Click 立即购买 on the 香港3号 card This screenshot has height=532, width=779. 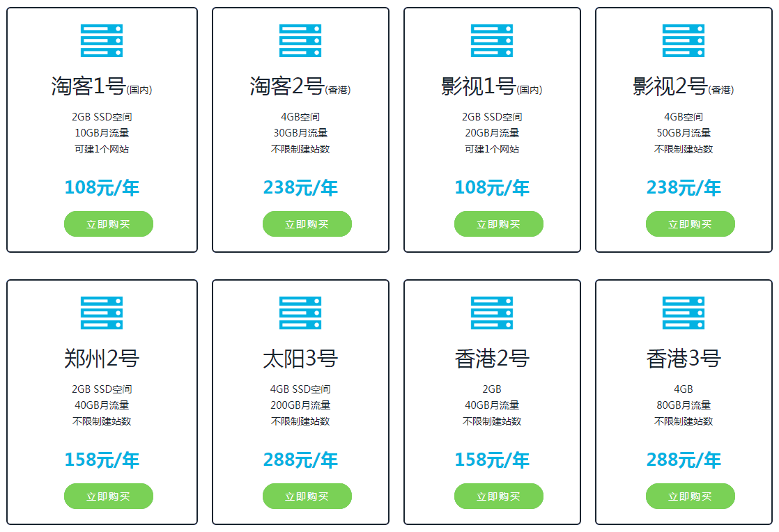pyautogui.click(x=691, y=496)
